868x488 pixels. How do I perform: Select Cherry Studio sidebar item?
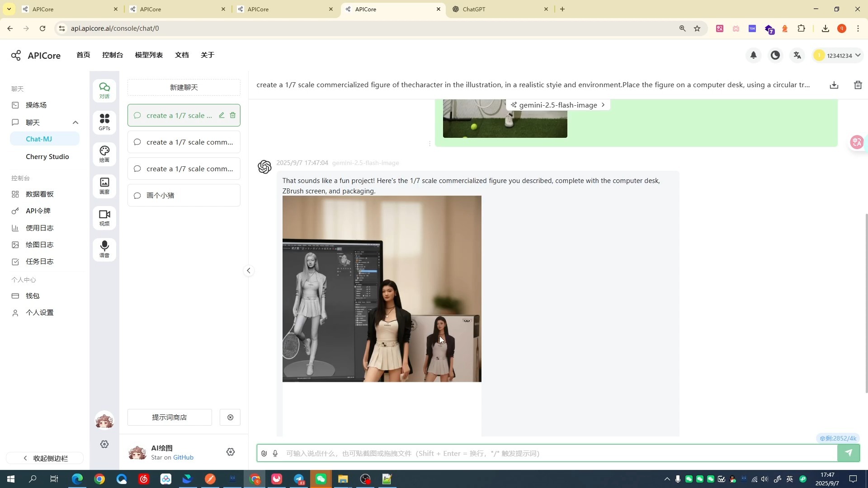click(x=47, y=156)
